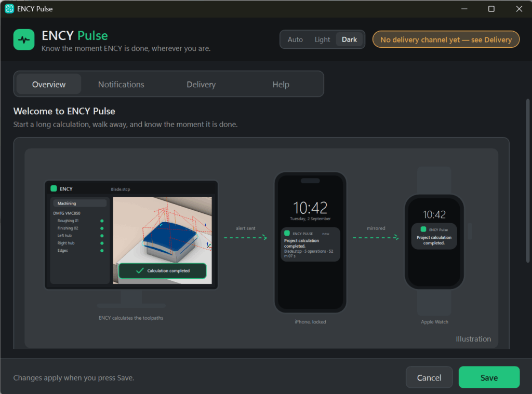Switch to the Overview tab
532x394 pixels.
point(49,84)
